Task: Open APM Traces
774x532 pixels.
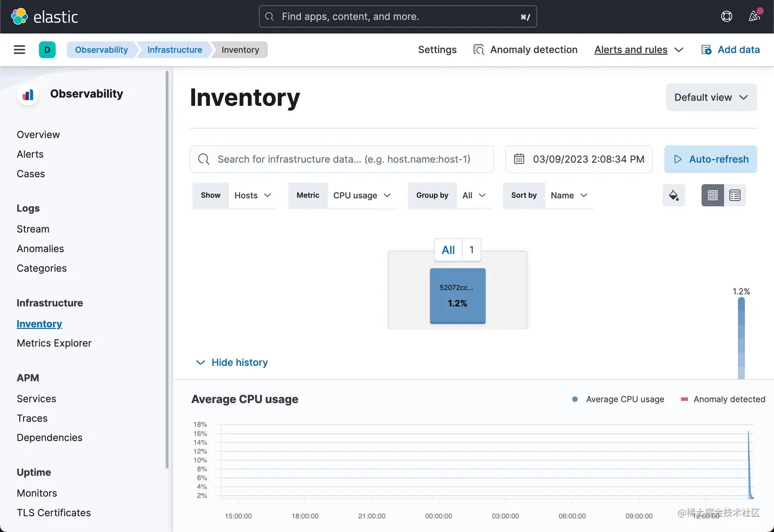Action: tap(32, 418)
